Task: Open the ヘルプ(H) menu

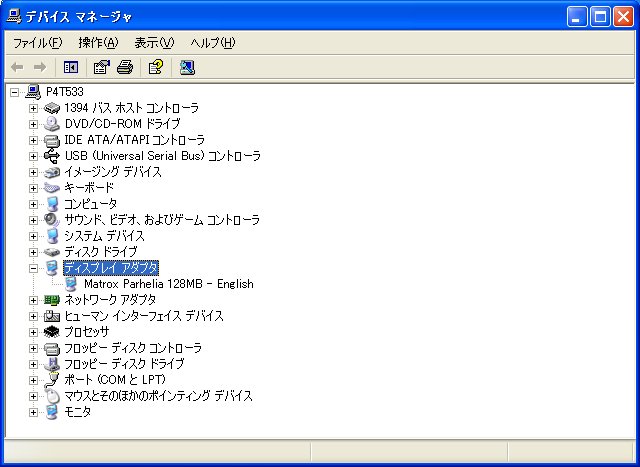Action: click(212, 43)
